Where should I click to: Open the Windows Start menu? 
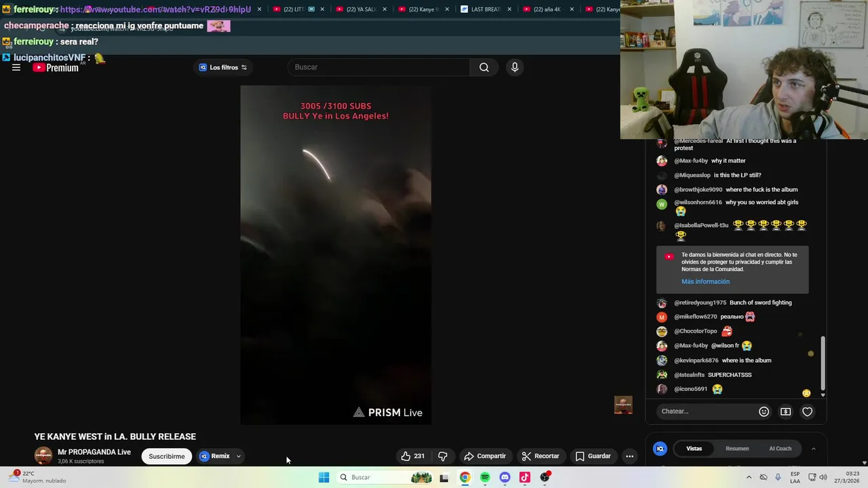[324, 477]
